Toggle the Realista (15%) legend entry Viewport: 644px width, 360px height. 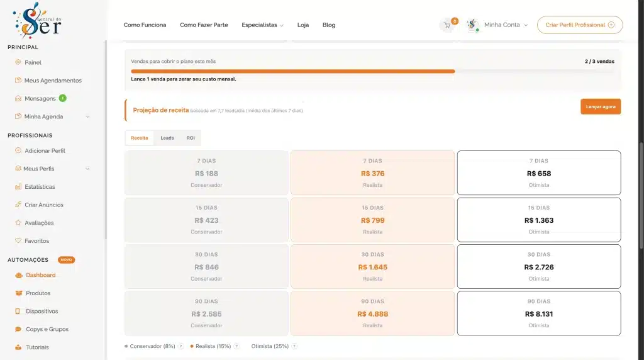(x=211, y=346)
